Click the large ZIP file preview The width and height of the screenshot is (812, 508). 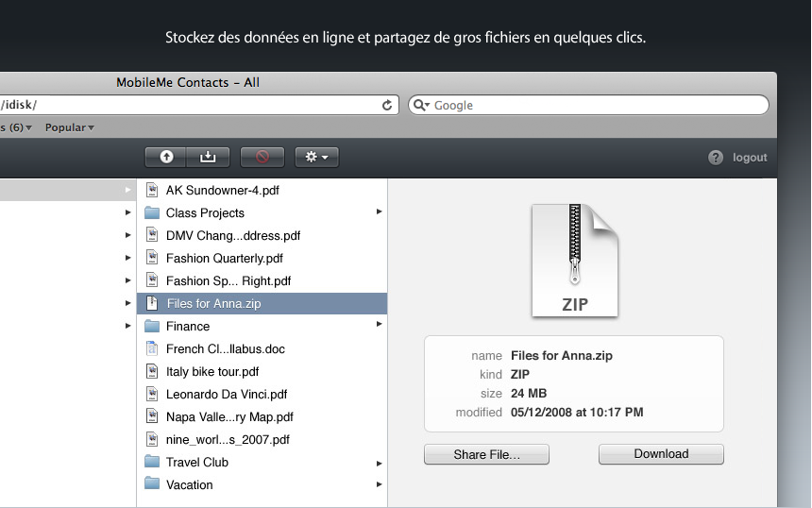click(575, 261)
